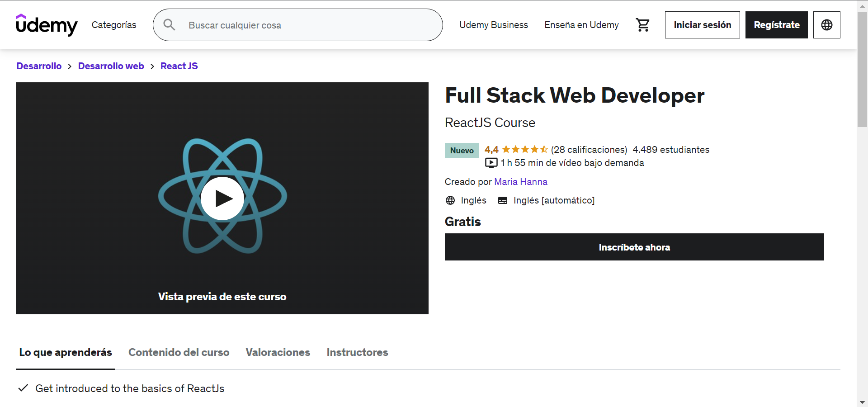
Task: Click the star rating icons
Action: (525, 149)
